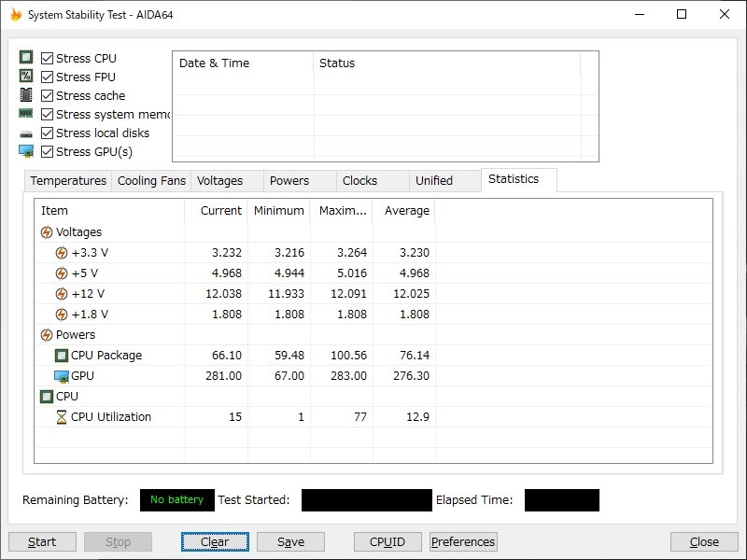Viewport: 747px width, 560px height.
Task: Switch to the Temperatures tab
Action: (x=68, y=181)
